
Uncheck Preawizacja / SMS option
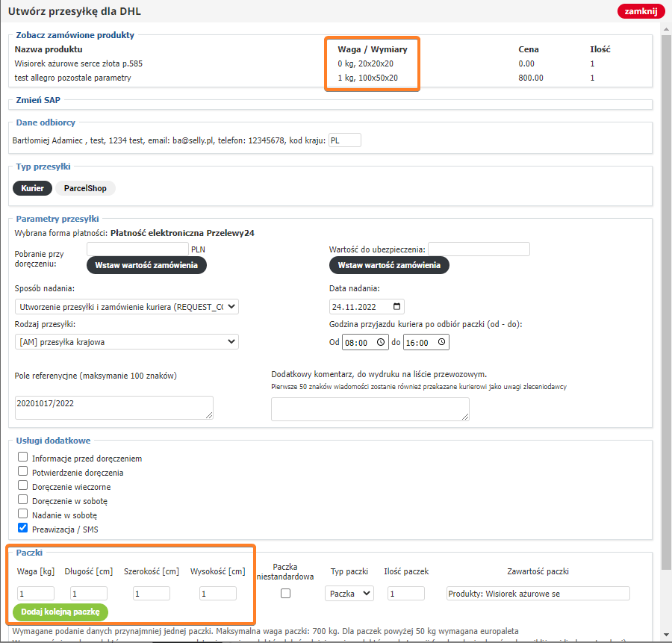click(23, 529)
